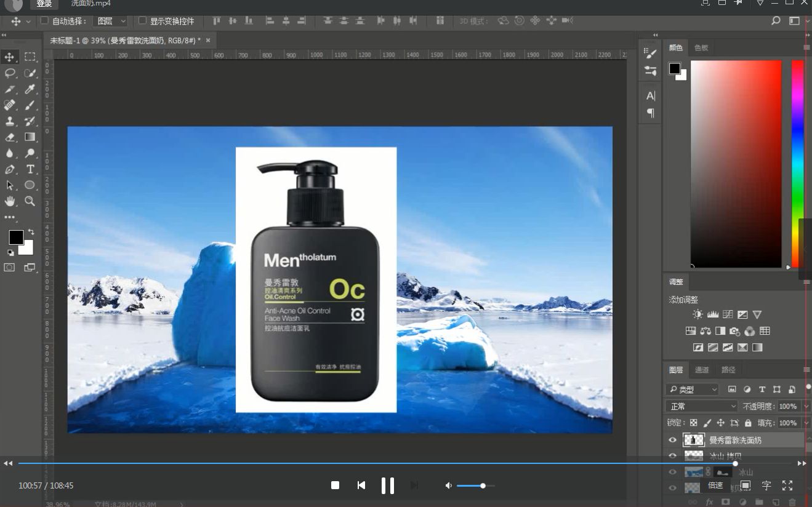This screenshot has height=507, width=812.
Task: Toggle Quick Mask mode
Action: (10, 268)
